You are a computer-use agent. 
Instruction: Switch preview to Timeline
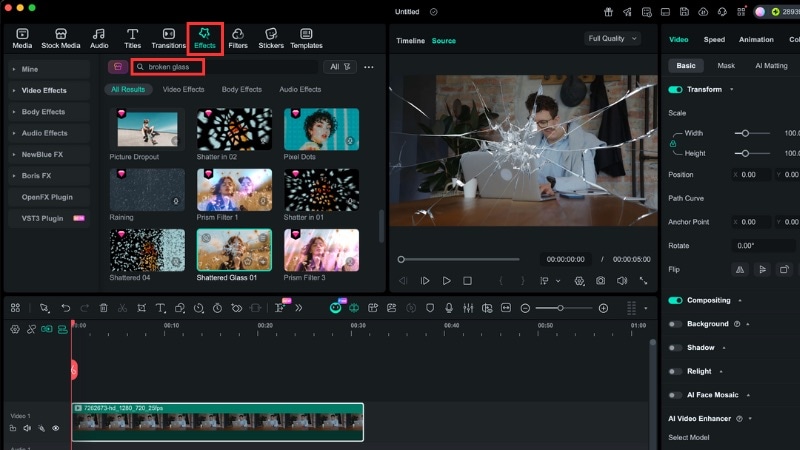click(x=410, y=41)
